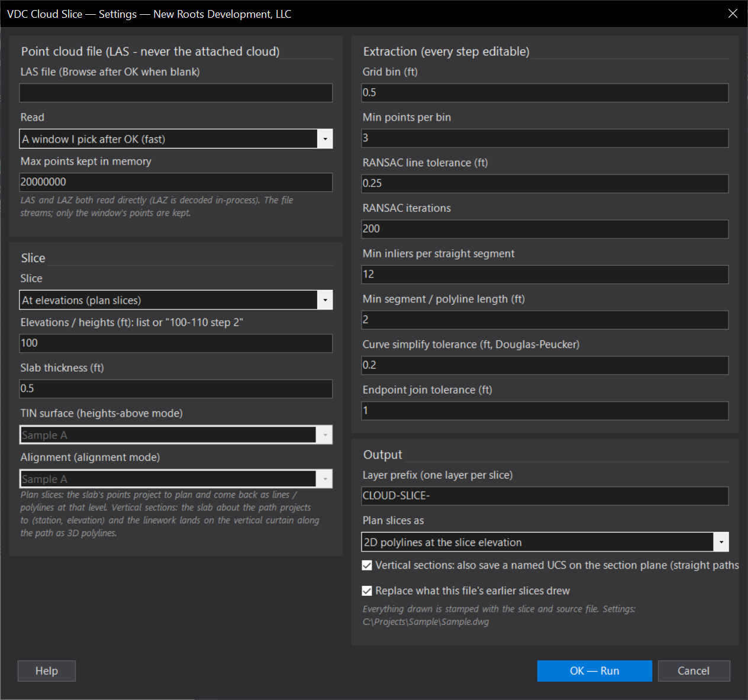Click the Help button

47,671
